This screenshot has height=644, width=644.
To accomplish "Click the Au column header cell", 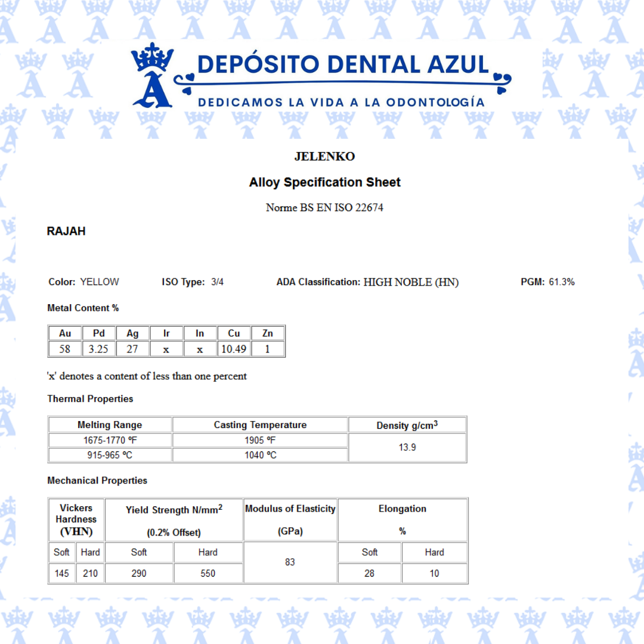I will click(64, 333).
